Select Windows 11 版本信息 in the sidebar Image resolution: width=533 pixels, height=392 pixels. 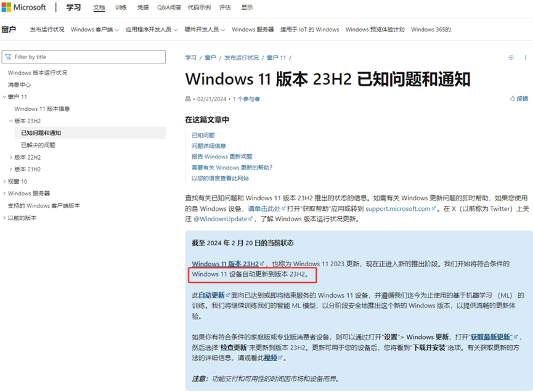[42, 109]
